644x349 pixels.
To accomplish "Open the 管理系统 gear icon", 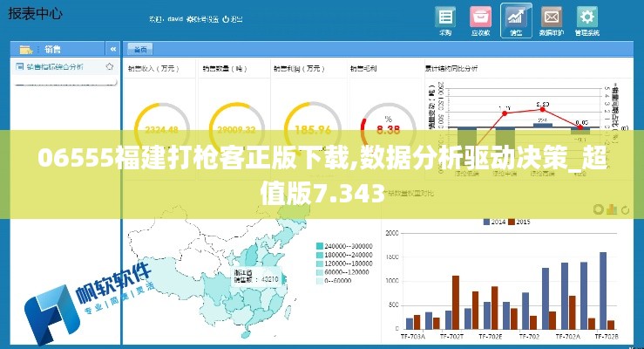I will click(x=587, y=21).
